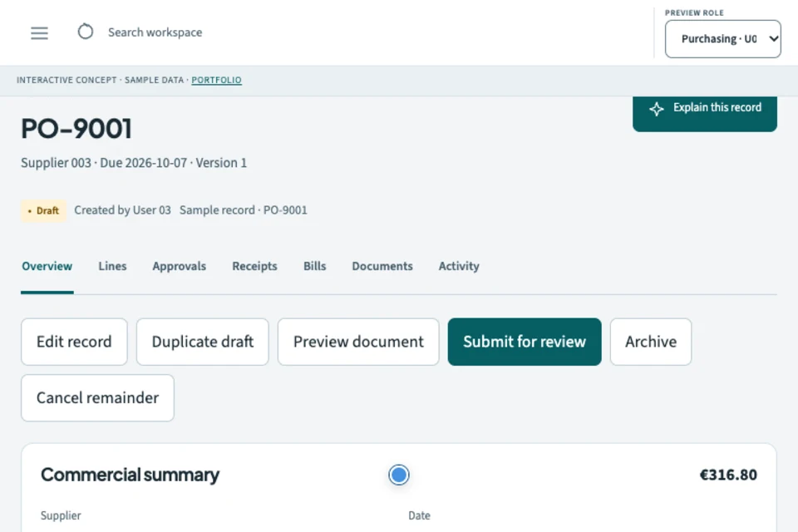Switch to the Lines tab
The image size is (798, 532).
click(x=112, y=266)
